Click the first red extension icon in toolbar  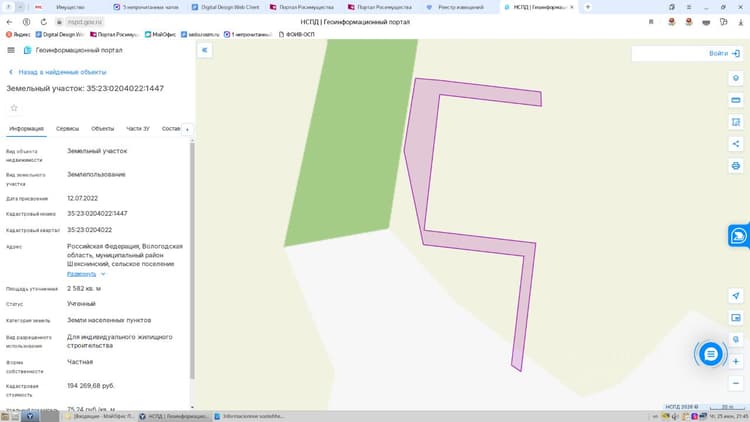coord(672,22)
